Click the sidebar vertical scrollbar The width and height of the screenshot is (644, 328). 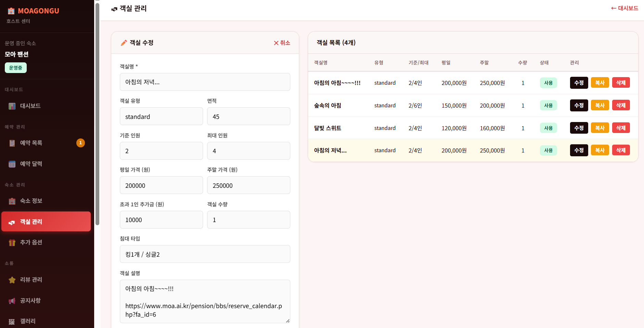(97, 113)
